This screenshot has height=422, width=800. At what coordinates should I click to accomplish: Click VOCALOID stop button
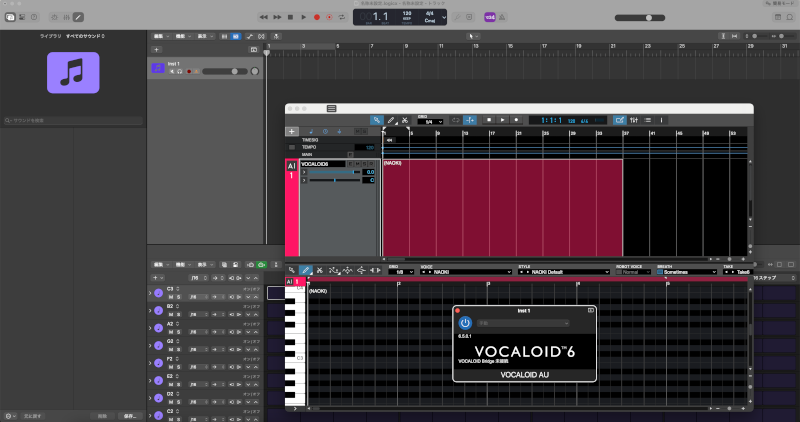(489, 120)
